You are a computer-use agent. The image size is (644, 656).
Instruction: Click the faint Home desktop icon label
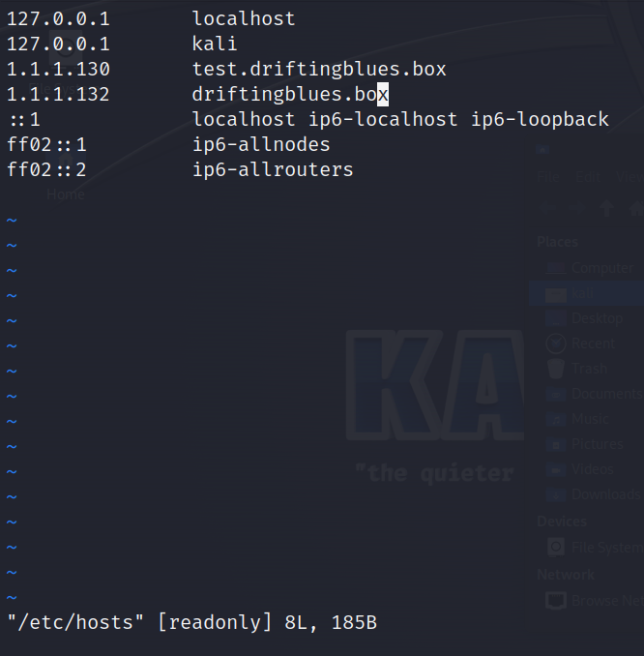(x=66, y=194)
